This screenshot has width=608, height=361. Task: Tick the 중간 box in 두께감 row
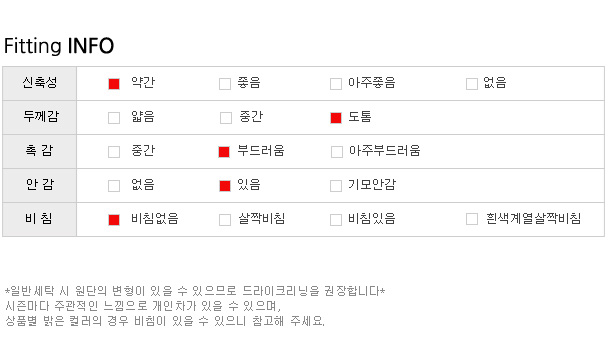(226, 118)
